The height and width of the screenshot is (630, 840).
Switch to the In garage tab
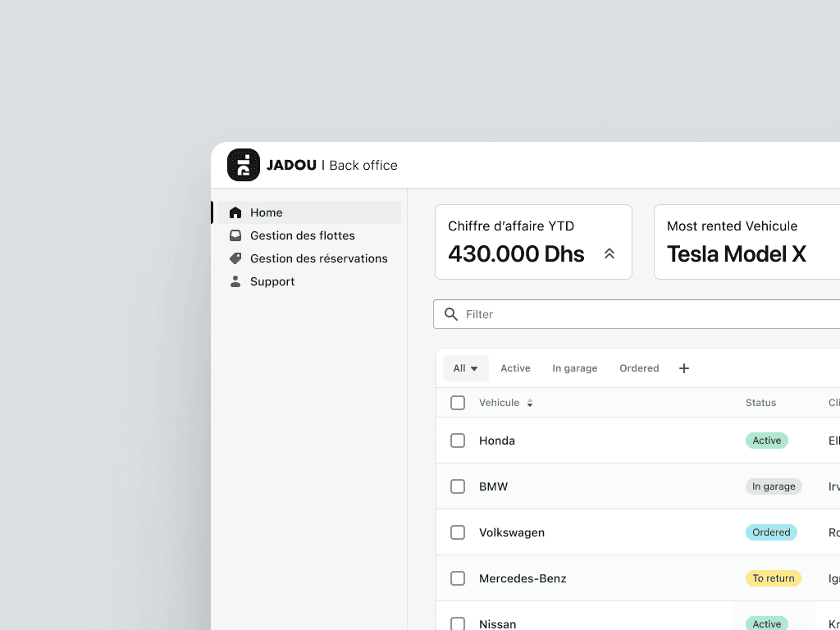coord(575,368)
